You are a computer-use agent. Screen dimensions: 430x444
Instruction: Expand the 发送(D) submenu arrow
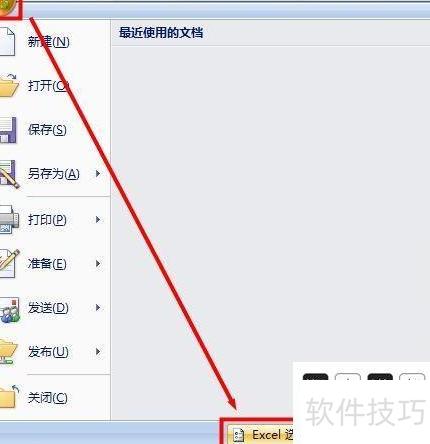click(x=98, y=307)
